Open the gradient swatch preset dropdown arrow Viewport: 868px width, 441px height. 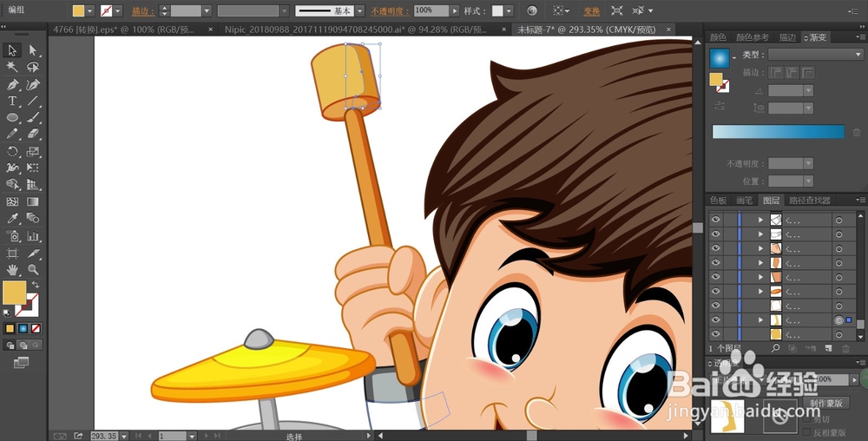(x=734, y=57)
